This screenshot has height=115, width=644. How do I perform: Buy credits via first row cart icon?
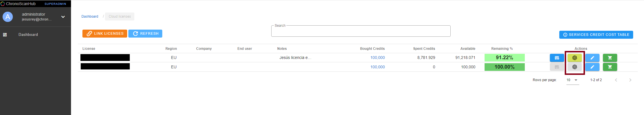tap(610, 58)
